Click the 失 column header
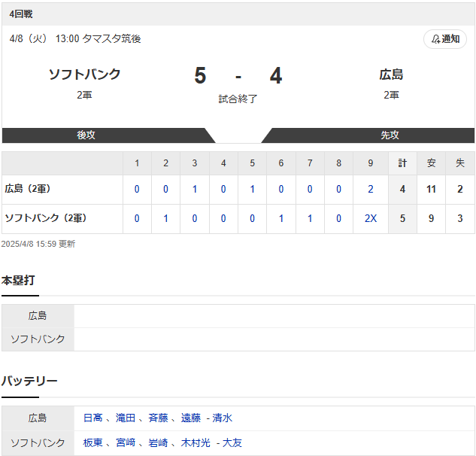The width and height of the screenshot is (476, 456). click(460, 163)
